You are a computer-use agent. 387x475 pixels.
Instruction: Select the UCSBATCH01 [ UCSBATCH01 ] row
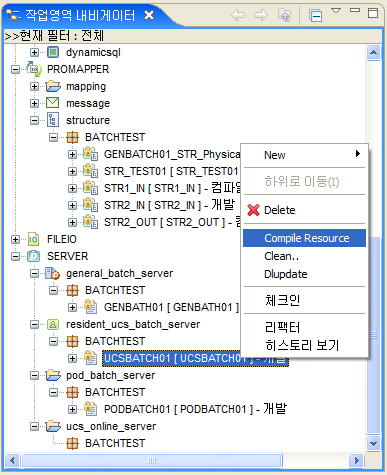tap(195, 359)
